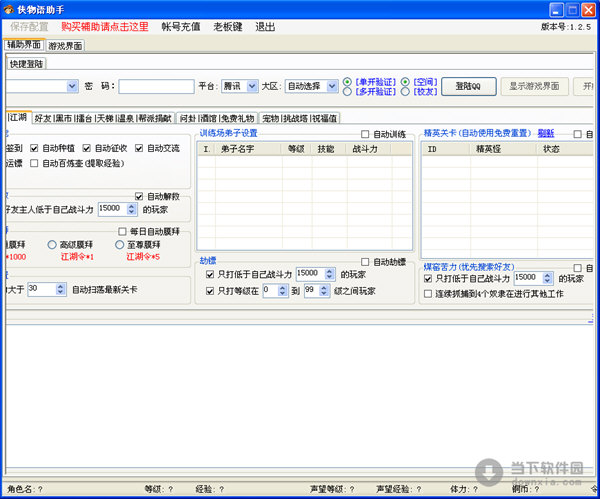Screen dimensions: 600x499
Task: Choose the 至尊膜拜 radio option
Action: pos(120,245)
